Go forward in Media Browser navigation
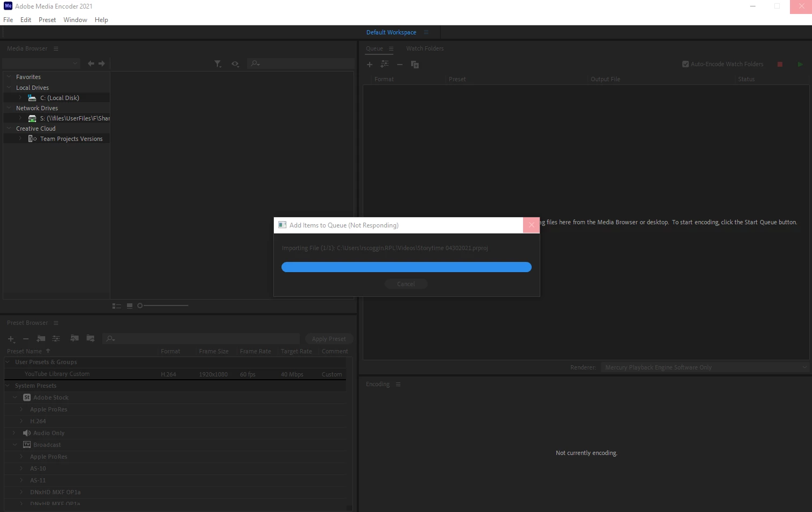The height and width of the screenshot is (512, 812). click(x=102, y=63)
